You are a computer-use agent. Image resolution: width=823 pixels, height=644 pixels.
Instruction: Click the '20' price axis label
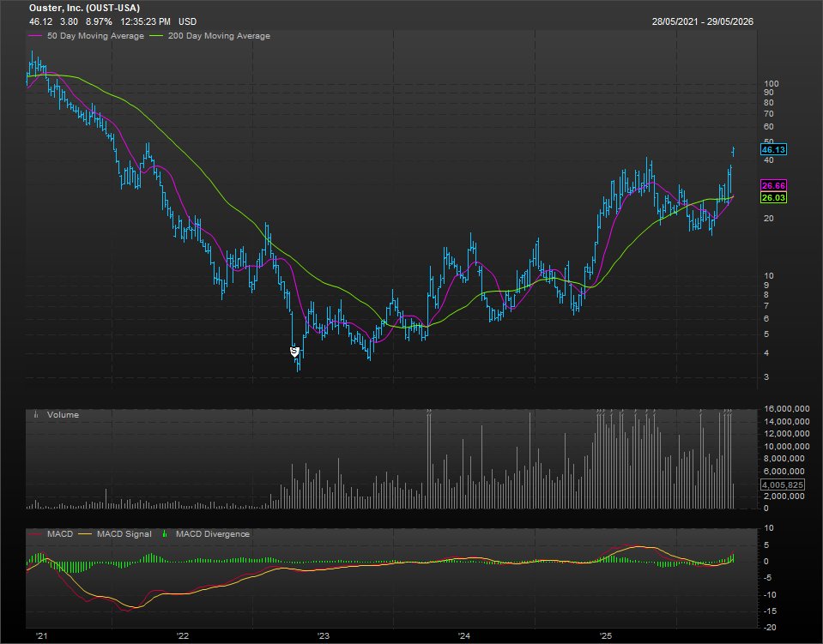(769, 218)
